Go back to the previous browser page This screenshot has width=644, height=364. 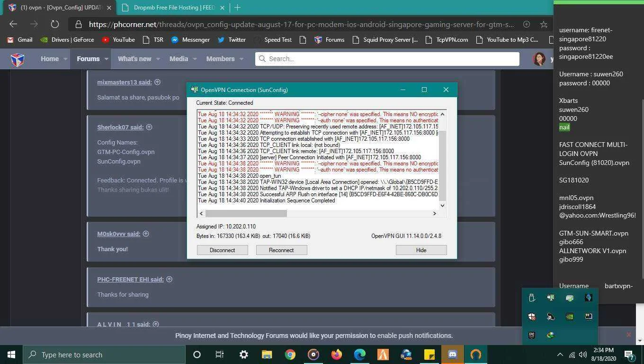(x=13, y=24)
